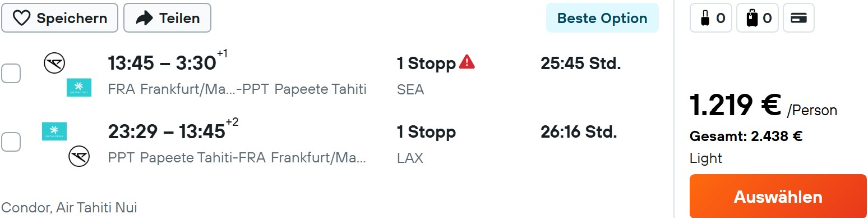Click the heart icon on Speichern
868x218 pixels.
21,19
